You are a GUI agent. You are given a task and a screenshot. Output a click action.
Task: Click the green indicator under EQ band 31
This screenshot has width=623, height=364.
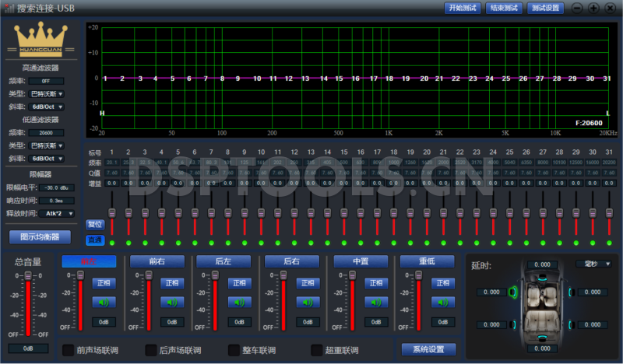(x=609, y=243)
